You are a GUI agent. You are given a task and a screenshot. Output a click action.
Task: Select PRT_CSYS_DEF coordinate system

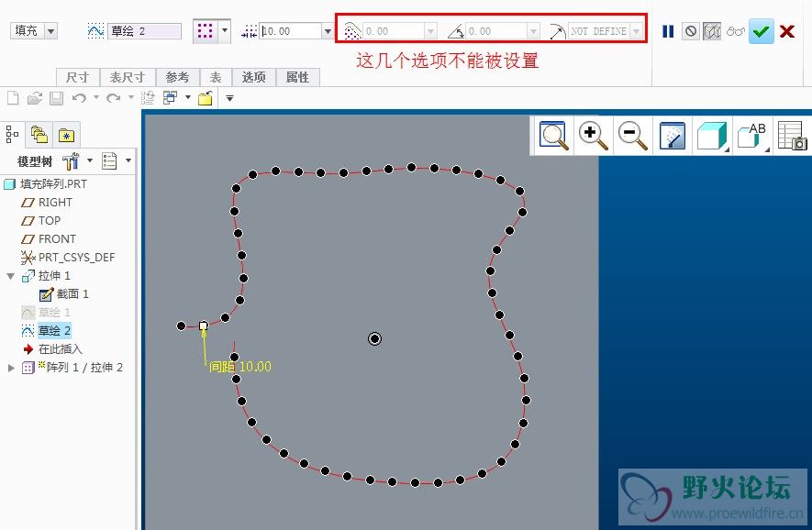click(x=68, y=258)
